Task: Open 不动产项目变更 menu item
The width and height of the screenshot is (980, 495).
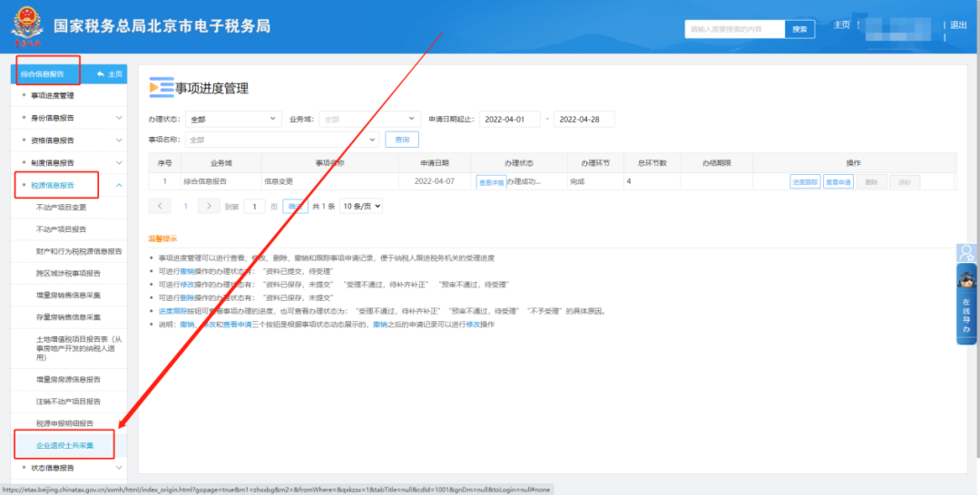Action: [62, 208]
